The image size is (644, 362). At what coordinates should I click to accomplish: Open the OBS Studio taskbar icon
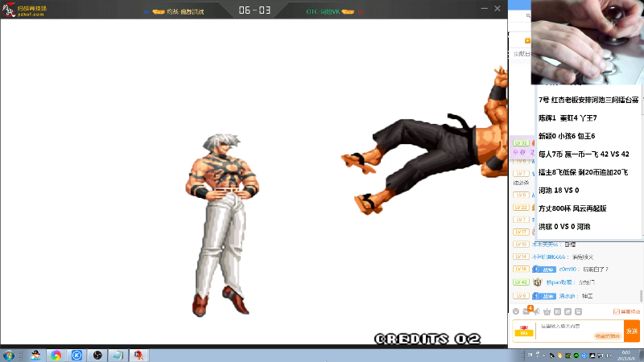click(97, 355)
